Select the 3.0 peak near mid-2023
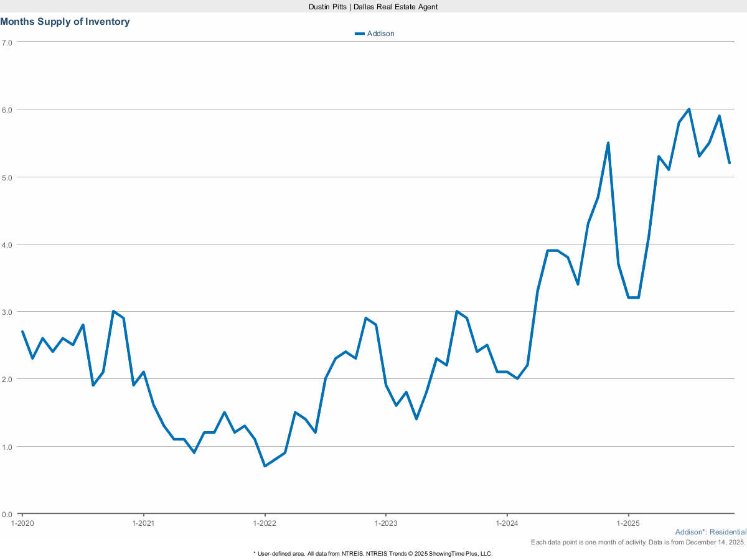 click(457, 310)
